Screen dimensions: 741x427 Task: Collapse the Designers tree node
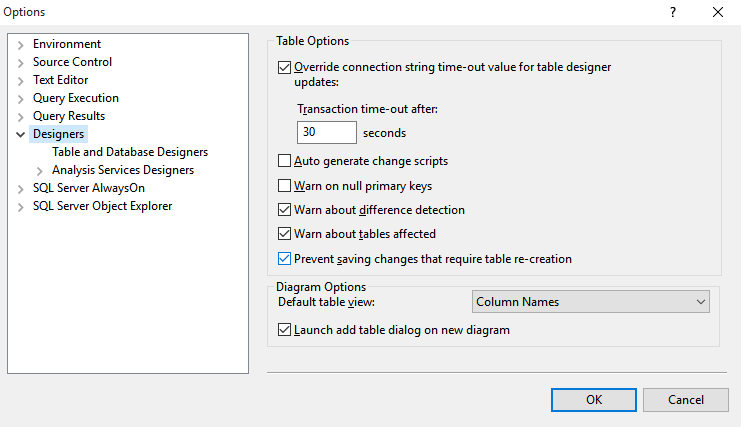[20, 135]
